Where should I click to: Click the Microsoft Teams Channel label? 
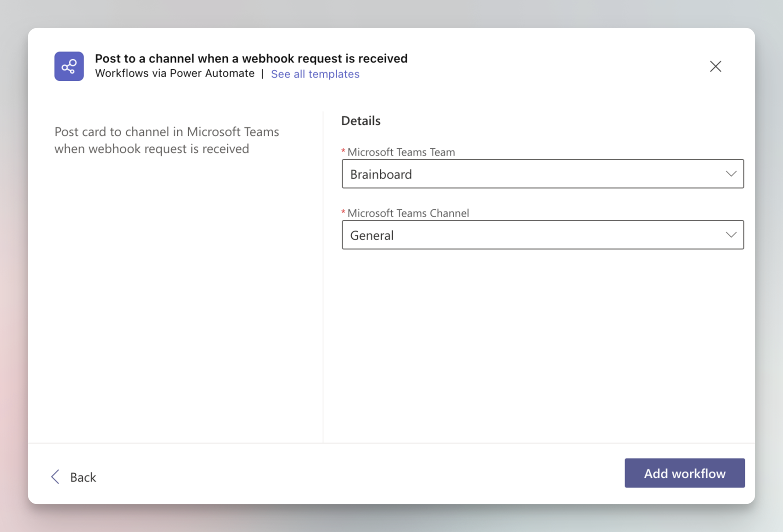[408, 213]
